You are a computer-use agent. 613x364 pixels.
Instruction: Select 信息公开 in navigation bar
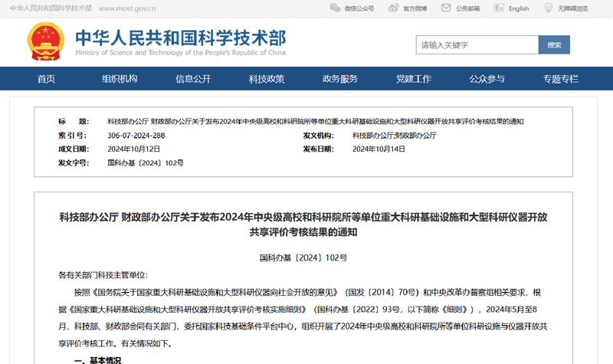click(x=193, y=79)
